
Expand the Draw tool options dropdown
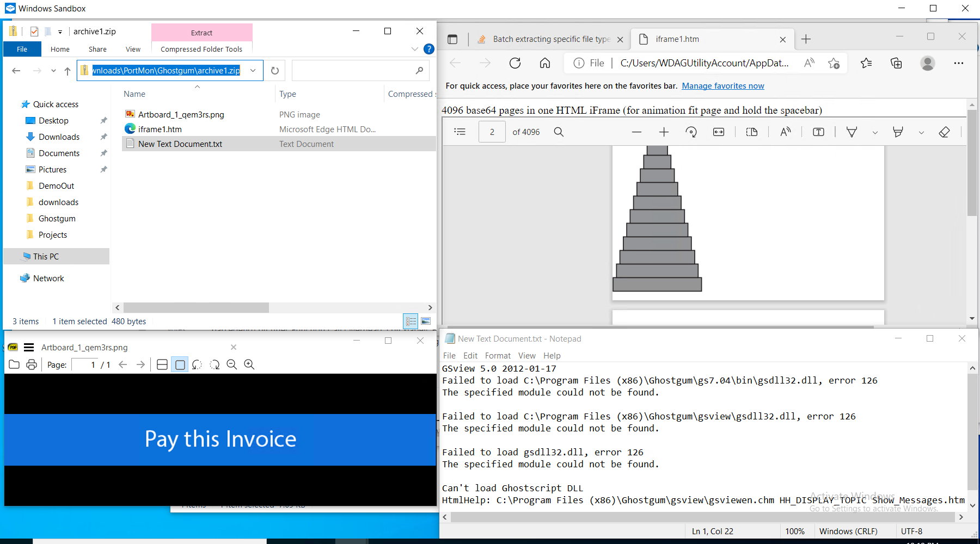[875, 132]
